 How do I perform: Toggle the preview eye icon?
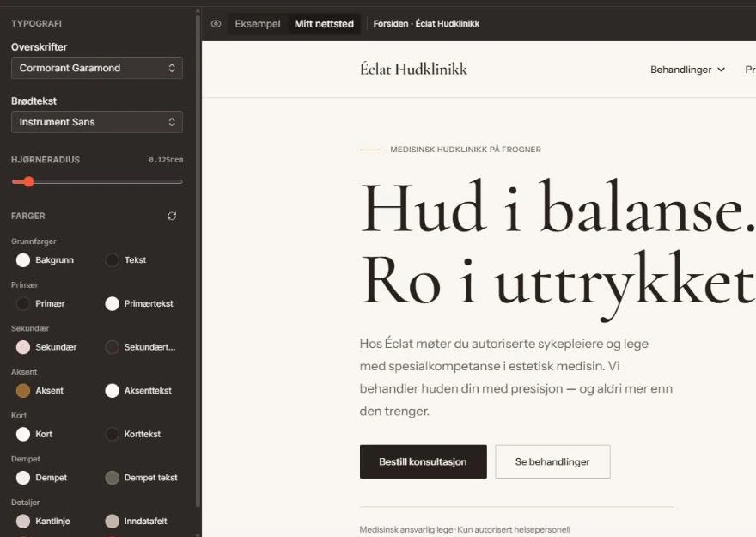pos(216,23)
